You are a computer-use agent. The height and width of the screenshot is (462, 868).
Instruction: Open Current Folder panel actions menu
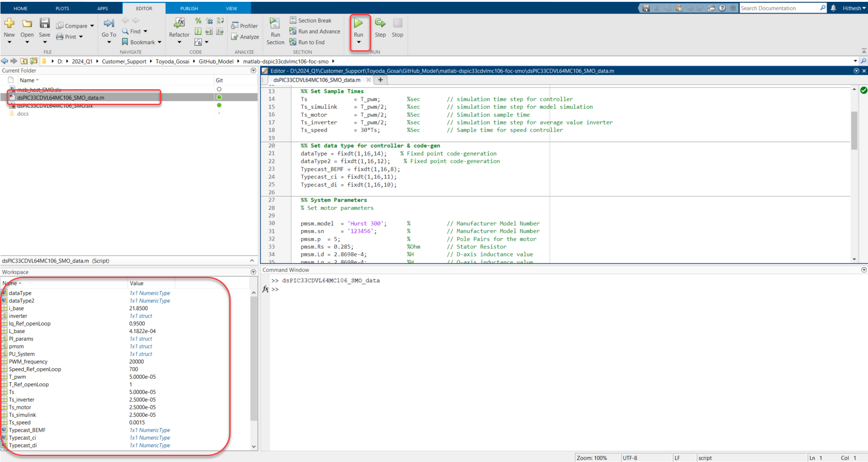253,71
